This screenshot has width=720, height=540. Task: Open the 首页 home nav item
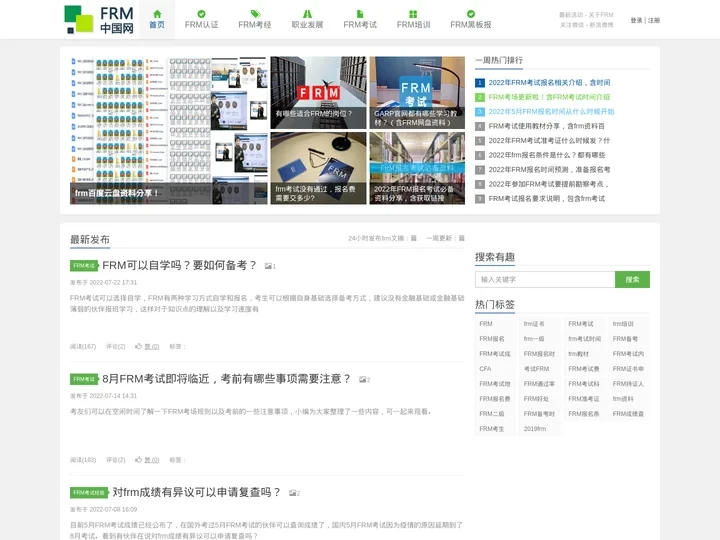157,19
